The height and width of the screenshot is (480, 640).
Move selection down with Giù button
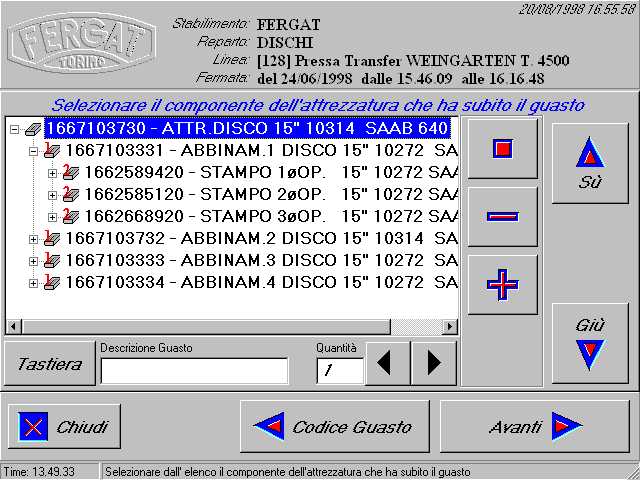click(x=590, y=344)
